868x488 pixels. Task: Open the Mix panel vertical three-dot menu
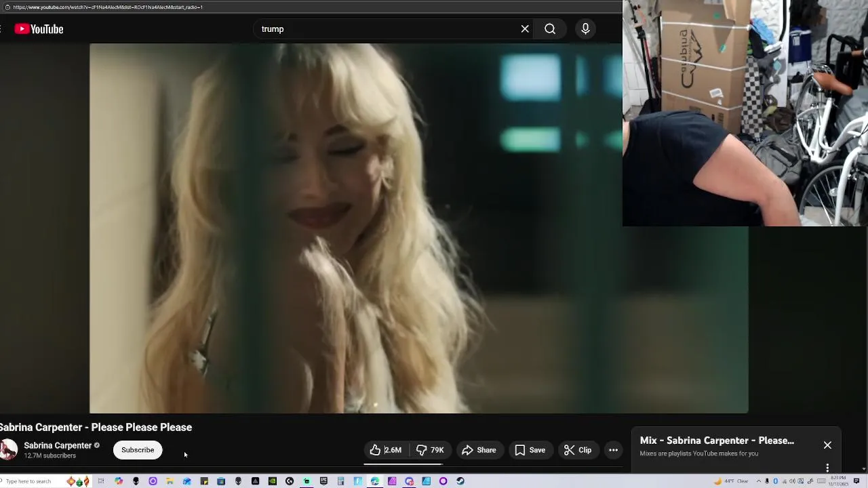point(827,468)
